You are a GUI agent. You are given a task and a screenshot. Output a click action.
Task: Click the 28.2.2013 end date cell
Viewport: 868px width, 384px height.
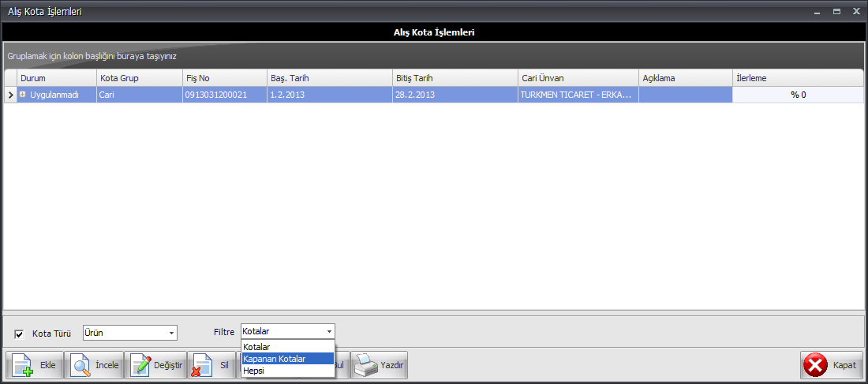pyautogui.click(x=455, y=95)
